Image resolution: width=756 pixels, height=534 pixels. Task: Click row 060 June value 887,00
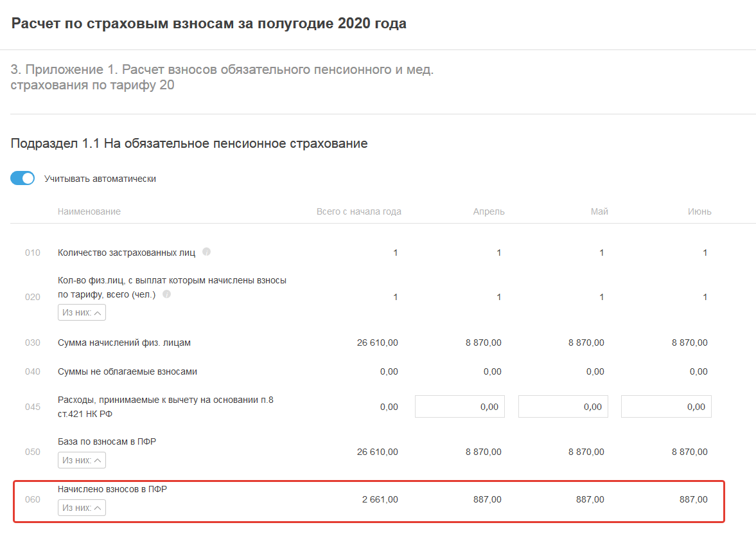(x=693, y=500)
